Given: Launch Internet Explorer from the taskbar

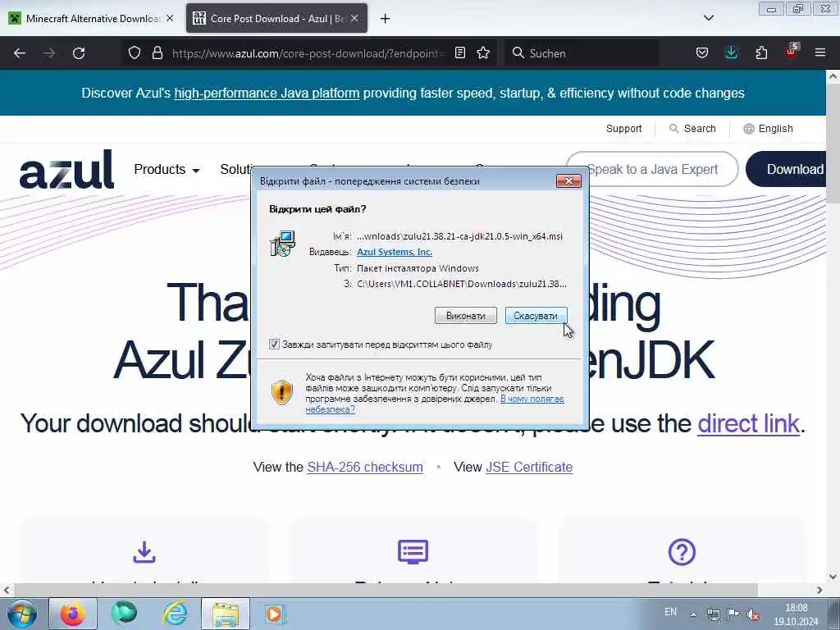Looking at the screenshot, I should (x=176, y=614).
